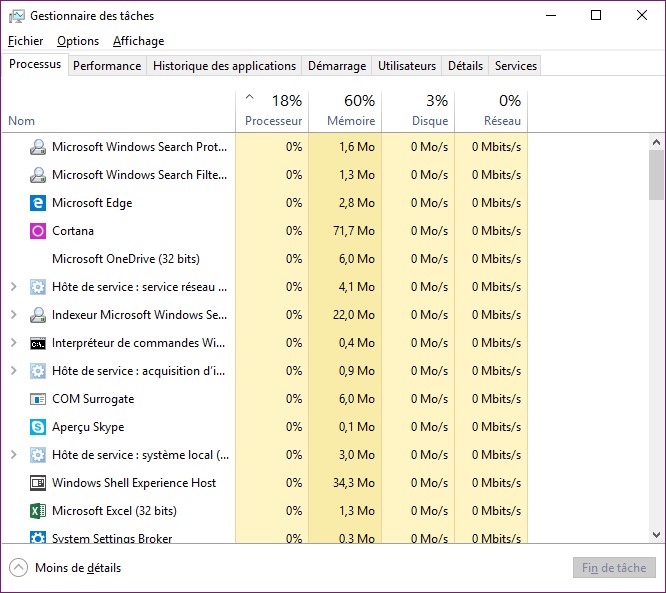
Task: Switch to the Démarrage tab
Action: [336, 66]
